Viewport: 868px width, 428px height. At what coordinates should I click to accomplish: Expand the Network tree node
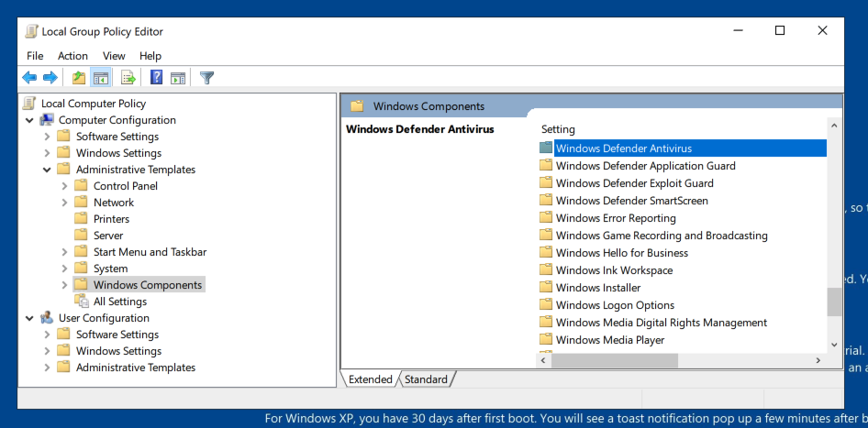pyautogui.click(x=65, y=203)
